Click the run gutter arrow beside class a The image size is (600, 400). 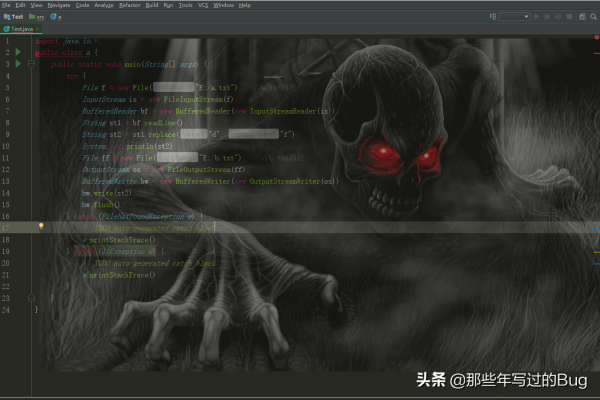(18, 51)
